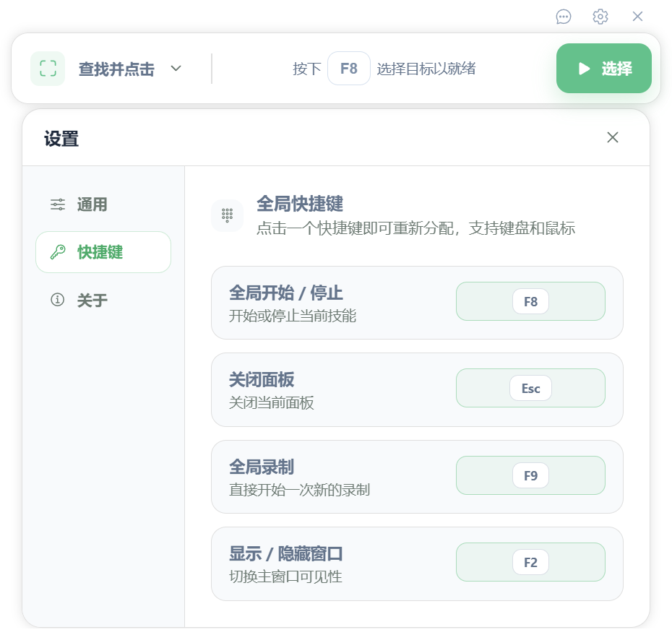Click the settings gear icon
The height and width of the screenshot is (635, 672).
click(x=600, y=17)
